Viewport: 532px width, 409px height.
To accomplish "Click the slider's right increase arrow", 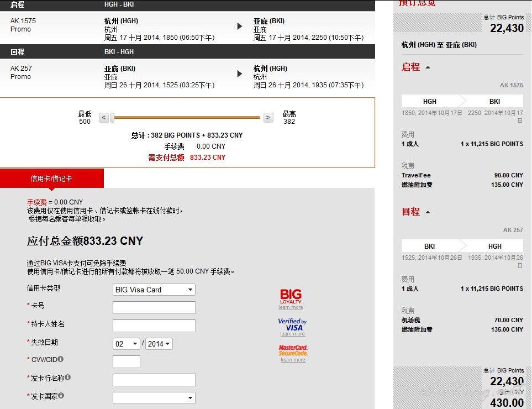I will (x=268, y=117).
